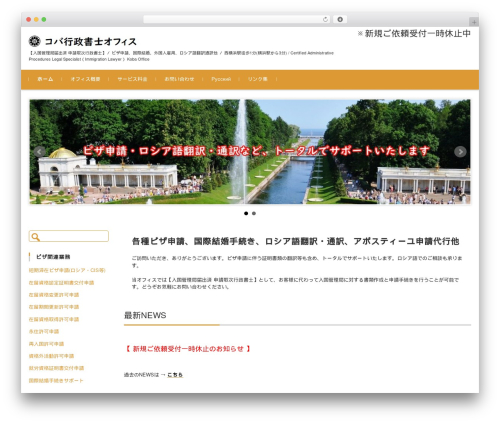The height and width of the screenshot is (423, 500).
Task: Click the 最新NEWS section heading
Action: pos(145,315)
